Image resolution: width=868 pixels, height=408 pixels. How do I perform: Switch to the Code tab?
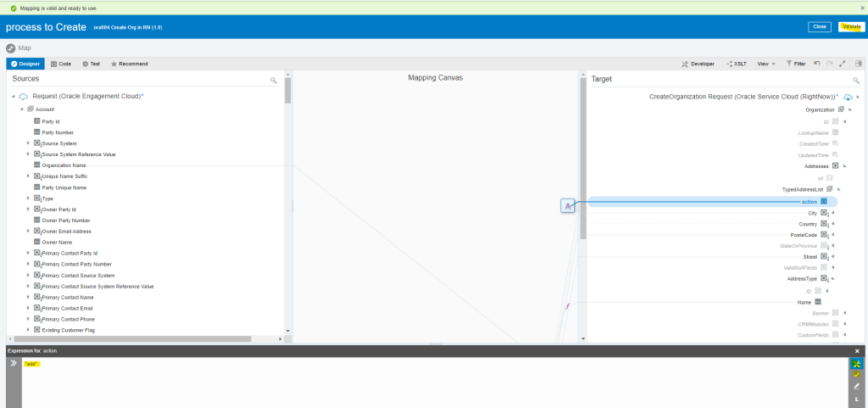coord(61,64)
